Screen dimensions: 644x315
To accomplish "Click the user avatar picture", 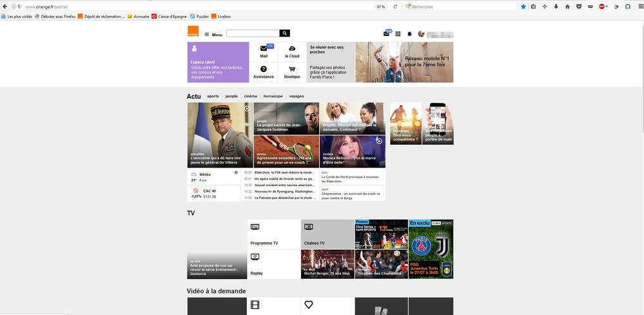I will click(x=421, y=33).
